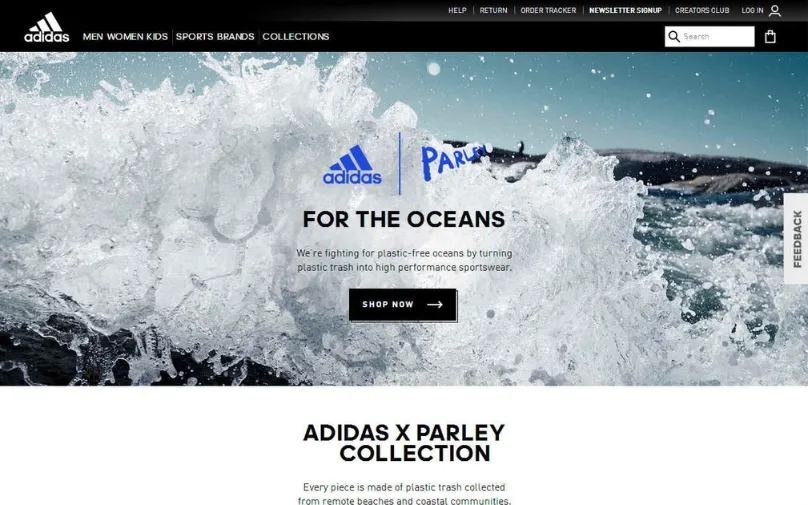The width and height of the screenshot is (808, 505).
Task: Visit the CREATORS CLUB page
Action: tap(702, 10)
